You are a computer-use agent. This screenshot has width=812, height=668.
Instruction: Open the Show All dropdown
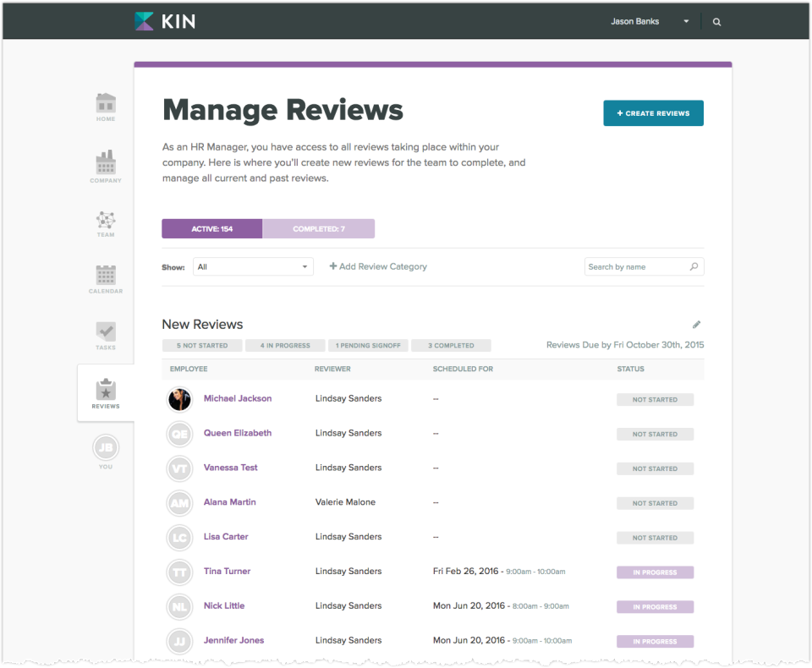coord(252,266)
